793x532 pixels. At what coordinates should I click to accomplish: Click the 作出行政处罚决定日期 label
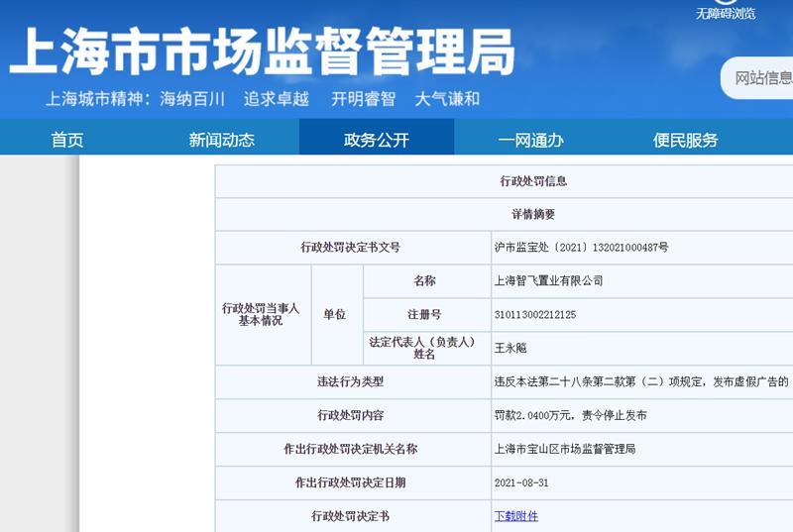tap(351, 482)
